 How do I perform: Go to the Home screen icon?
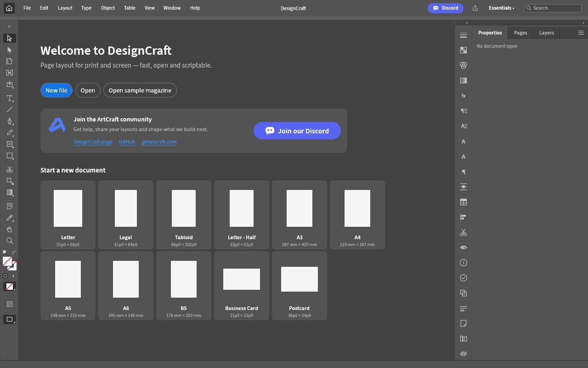9,8
